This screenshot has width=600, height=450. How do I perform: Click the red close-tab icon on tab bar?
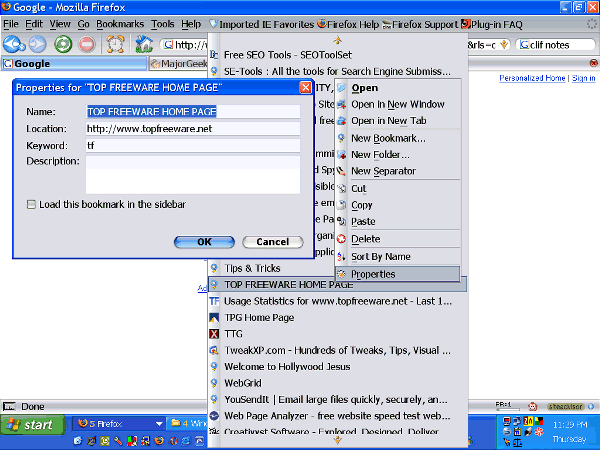tap(594, 63)
